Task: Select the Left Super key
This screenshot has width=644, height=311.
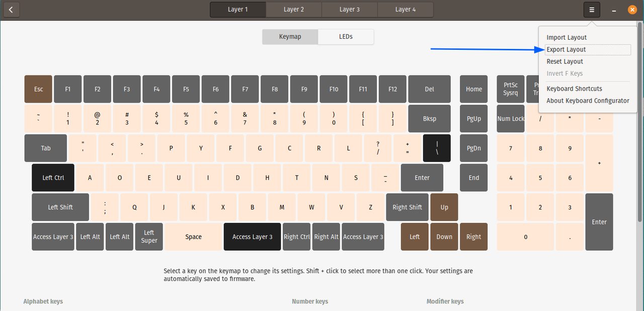Action: (149, 237)
